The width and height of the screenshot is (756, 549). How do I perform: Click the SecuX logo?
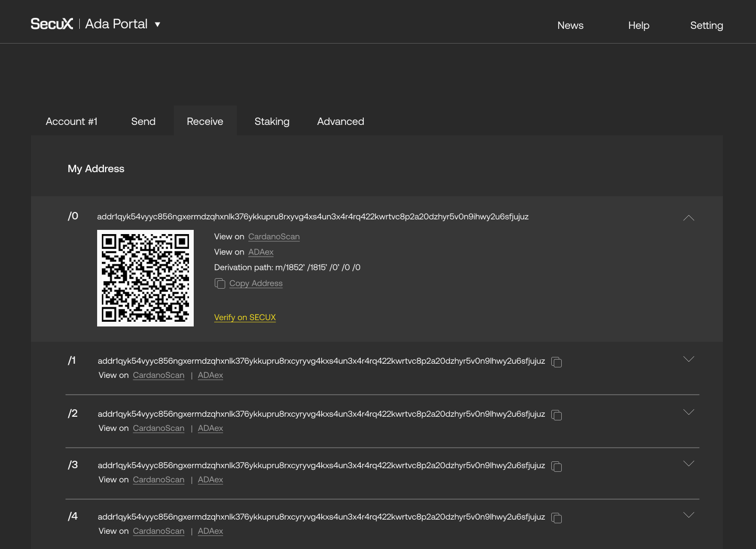click(52, 24)
